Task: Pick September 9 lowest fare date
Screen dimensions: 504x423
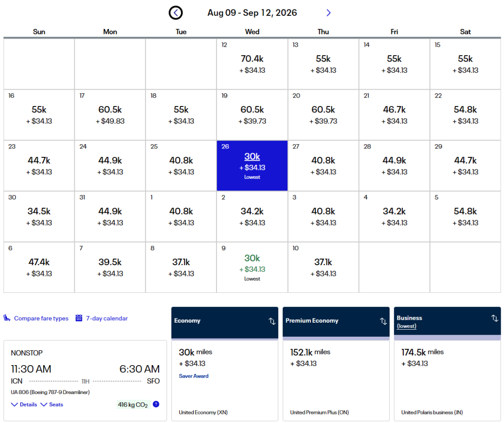Action: tap(252, 267)
